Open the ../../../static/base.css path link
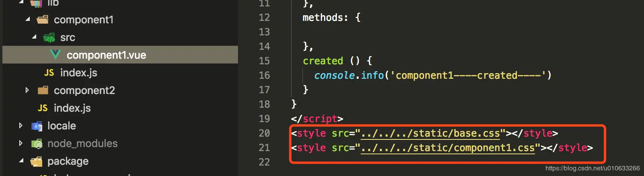The width and height of the screenshot is (644, 176). tap(431, 133)
